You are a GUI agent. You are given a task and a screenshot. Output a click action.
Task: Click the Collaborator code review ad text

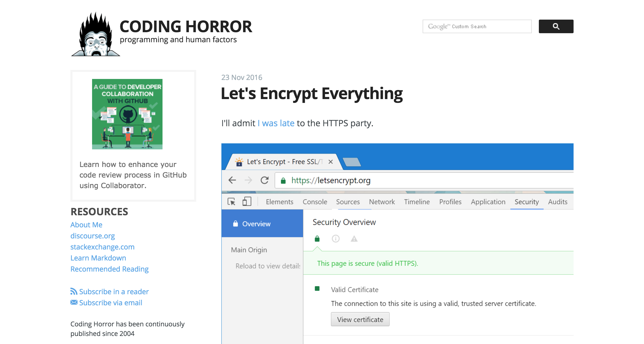coord(133,175)
